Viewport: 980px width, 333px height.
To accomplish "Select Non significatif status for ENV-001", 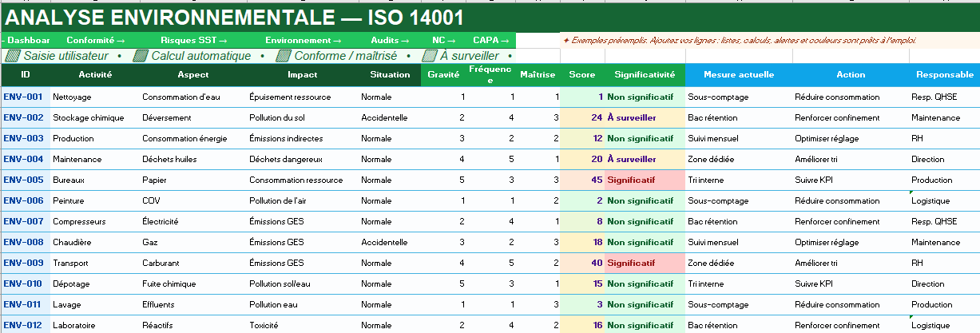I will 645,97.
